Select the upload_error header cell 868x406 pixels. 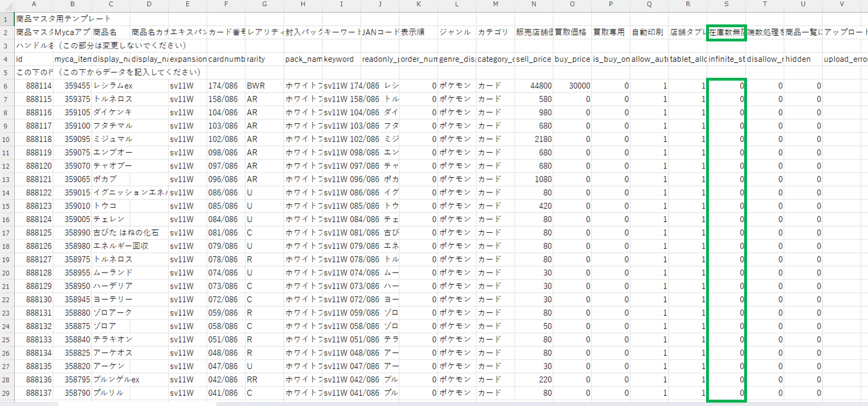844,59
